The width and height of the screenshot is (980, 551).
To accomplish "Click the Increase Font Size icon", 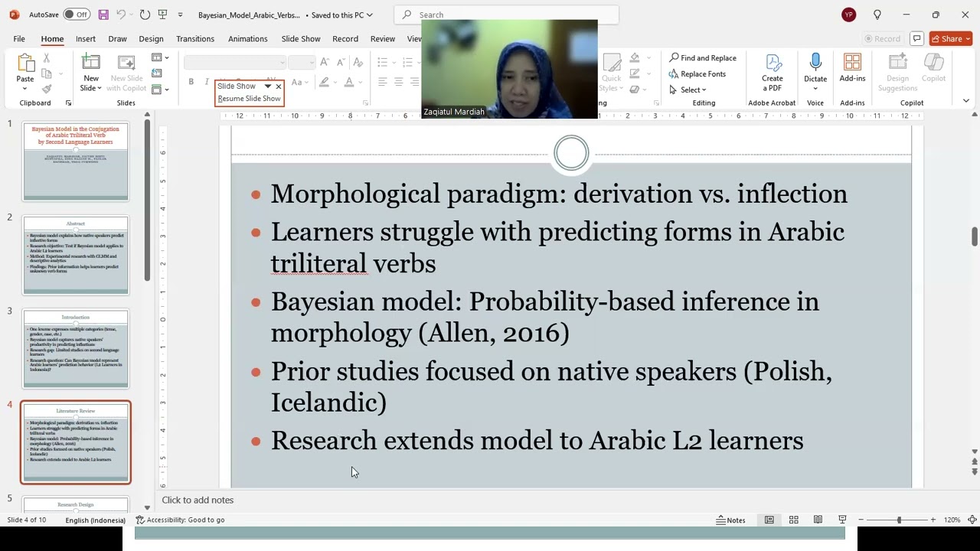I will pyautogui.click(x=325, y=62).
